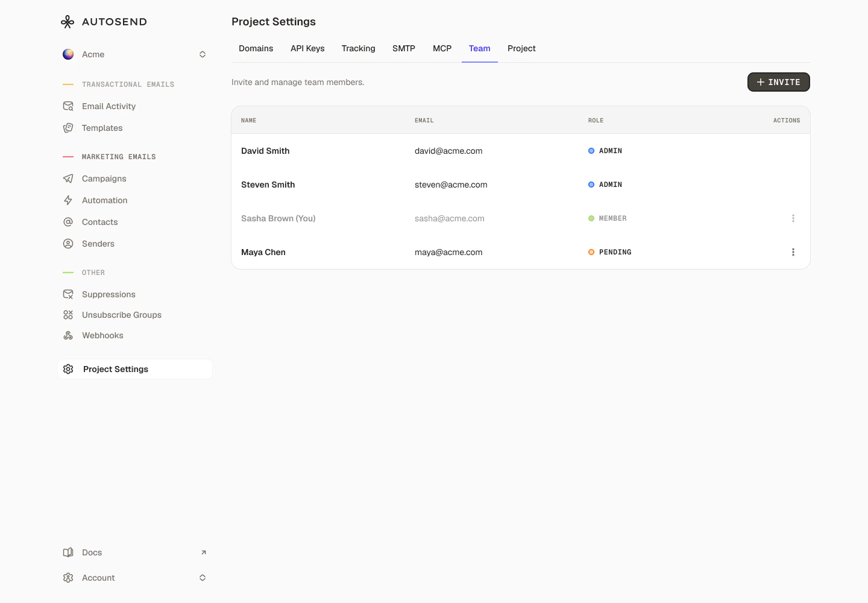Open Email Activity page

pyautogui.click(x=109, y=106)
